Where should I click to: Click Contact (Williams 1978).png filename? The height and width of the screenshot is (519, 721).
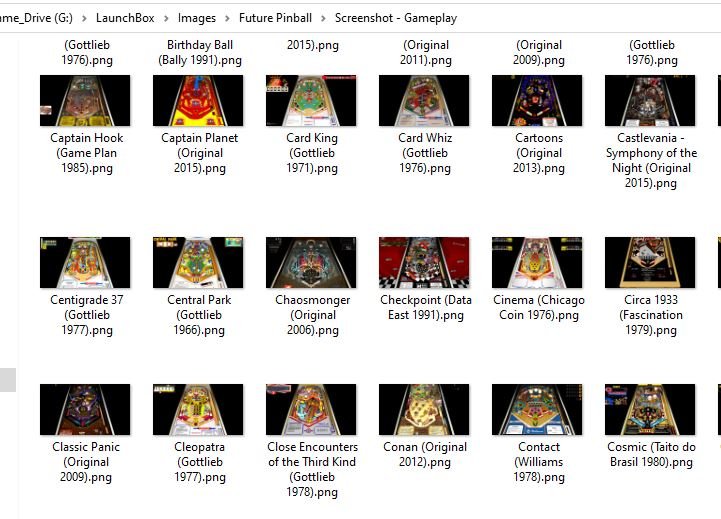(x=539, y=462)
